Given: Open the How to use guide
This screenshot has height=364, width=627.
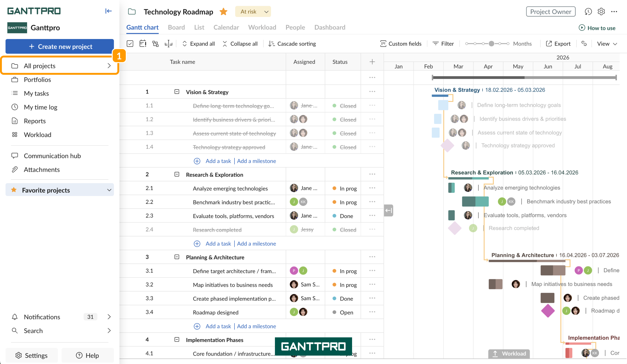Looking at the screenshot, I should pos(597,28).
